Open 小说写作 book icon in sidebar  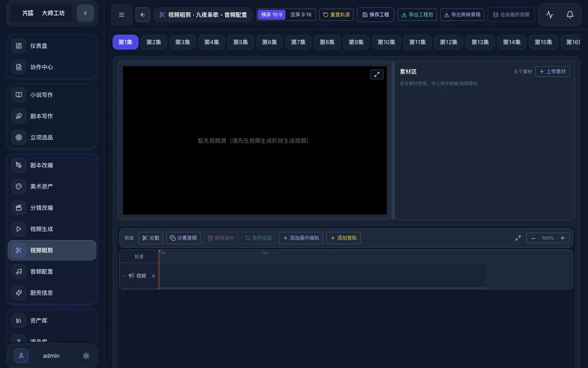[19, 95]
